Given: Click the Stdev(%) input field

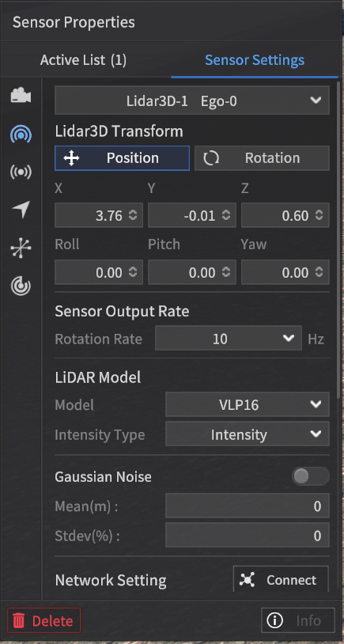Looking at the screenshot, I should click(247, 535).
